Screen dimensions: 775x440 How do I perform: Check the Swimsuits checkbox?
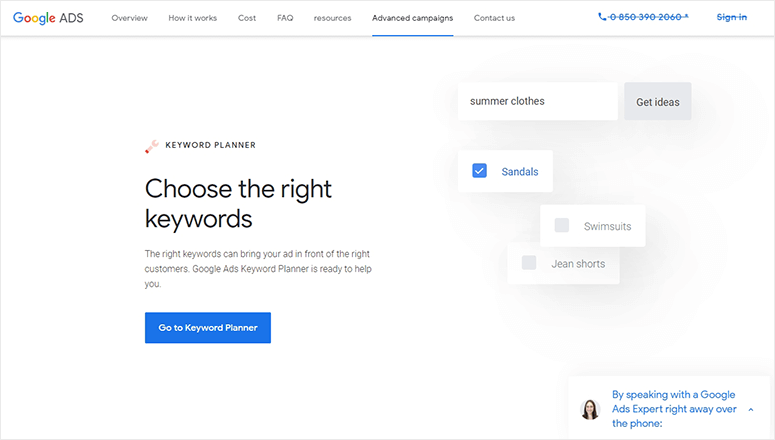point(561,225)
